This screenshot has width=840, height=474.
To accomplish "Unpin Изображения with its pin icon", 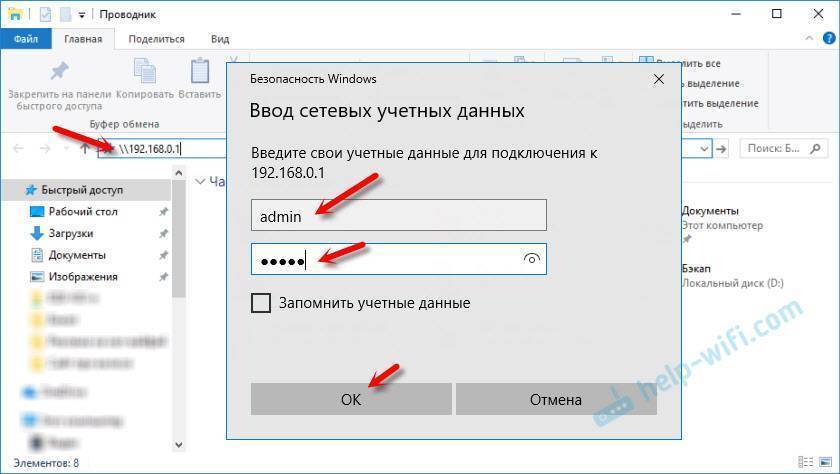I will pos(163,277).
